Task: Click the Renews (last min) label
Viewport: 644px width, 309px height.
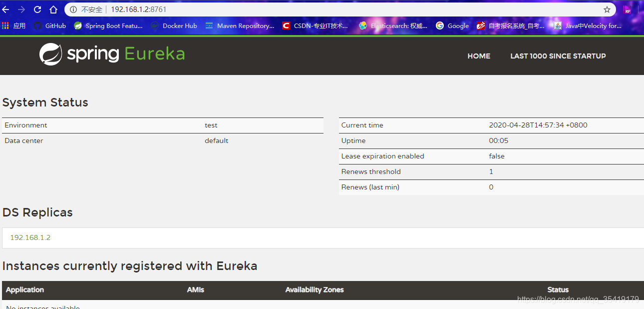Action: click(370, 187)
